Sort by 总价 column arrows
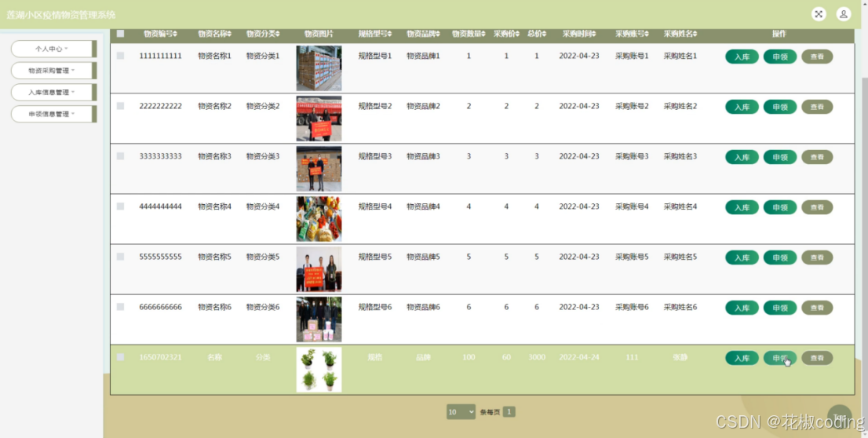Screen dimensions: 868x438 544,35
